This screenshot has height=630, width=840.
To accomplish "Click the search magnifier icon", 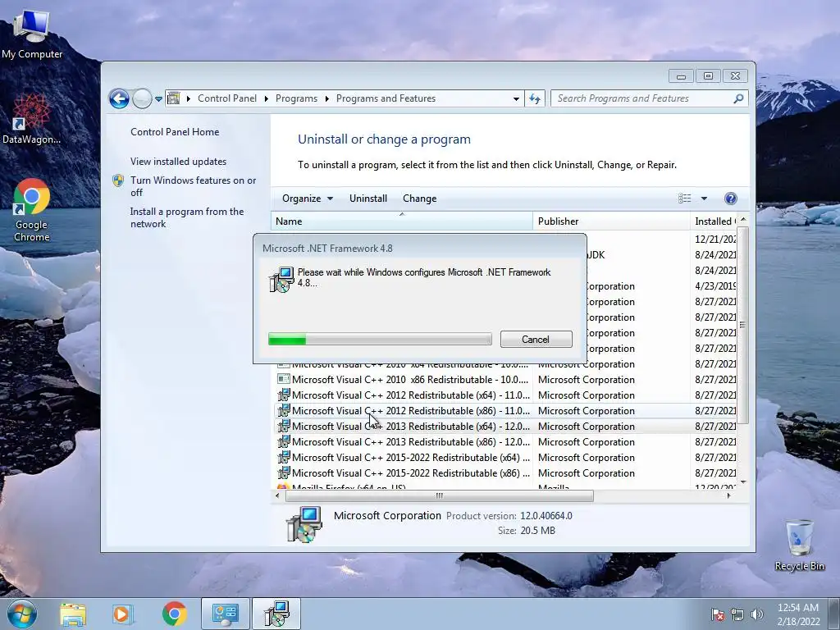I will (x=738, y=98).
